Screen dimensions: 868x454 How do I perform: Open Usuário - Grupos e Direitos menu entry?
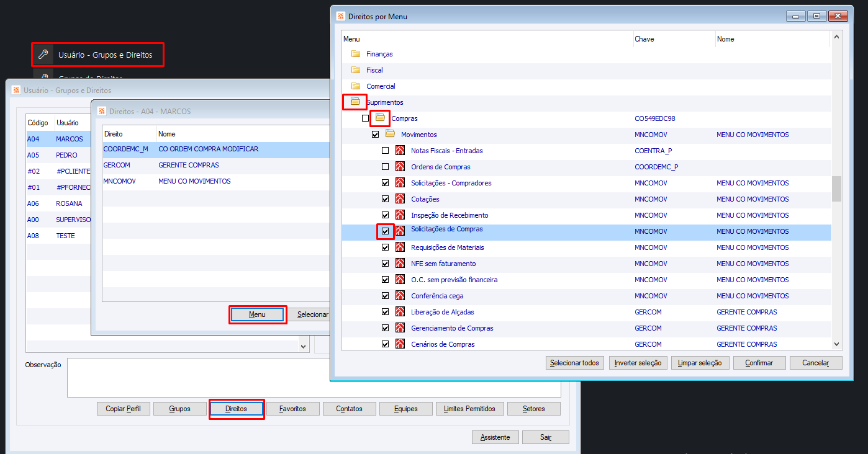point(98,55)
